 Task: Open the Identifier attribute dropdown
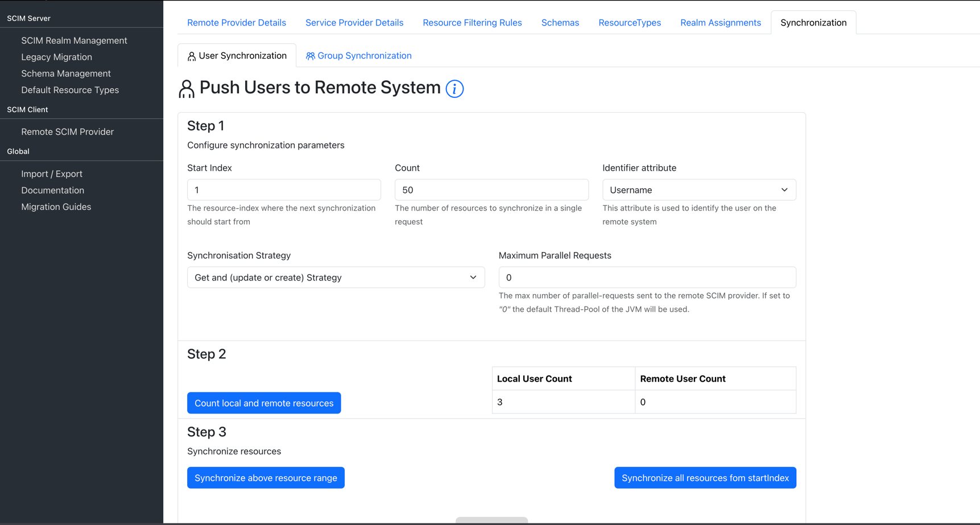pos(698,189)
